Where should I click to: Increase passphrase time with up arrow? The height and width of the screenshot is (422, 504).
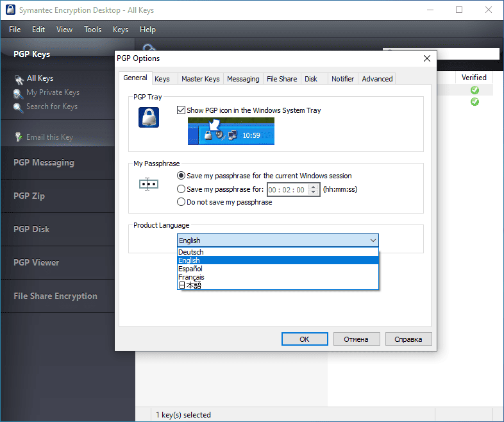(x=313, y=187)
